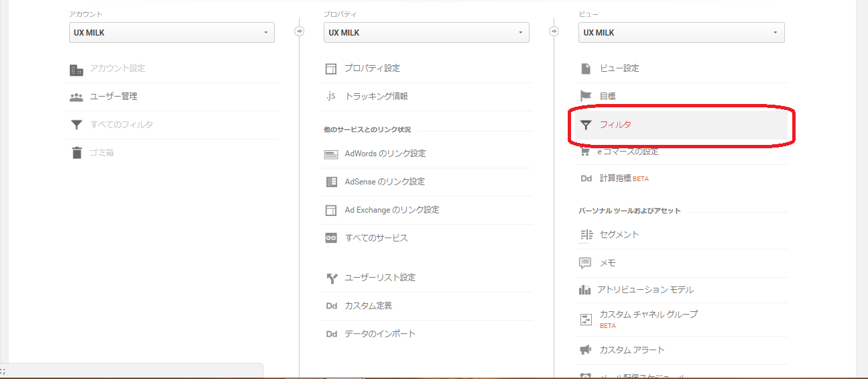This screenshot has width=868, height=379.
Task: Click the filter funnel icon in view column
Action: click(x=586, y=125)
